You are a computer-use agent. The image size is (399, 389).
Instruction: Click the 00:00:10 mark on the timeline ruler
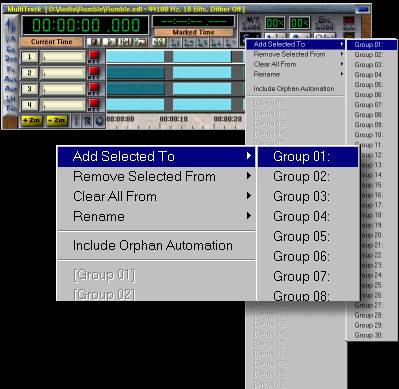(x=173, y=119)
